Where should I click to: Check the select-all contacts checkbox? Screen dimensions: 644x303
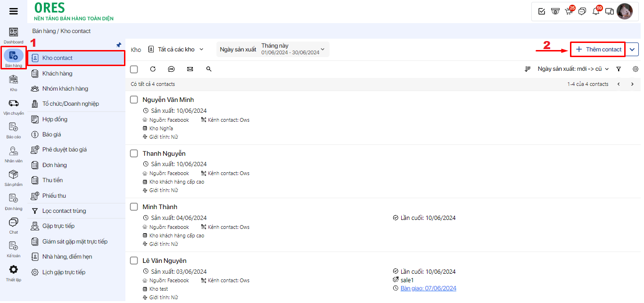click(134, 69)
